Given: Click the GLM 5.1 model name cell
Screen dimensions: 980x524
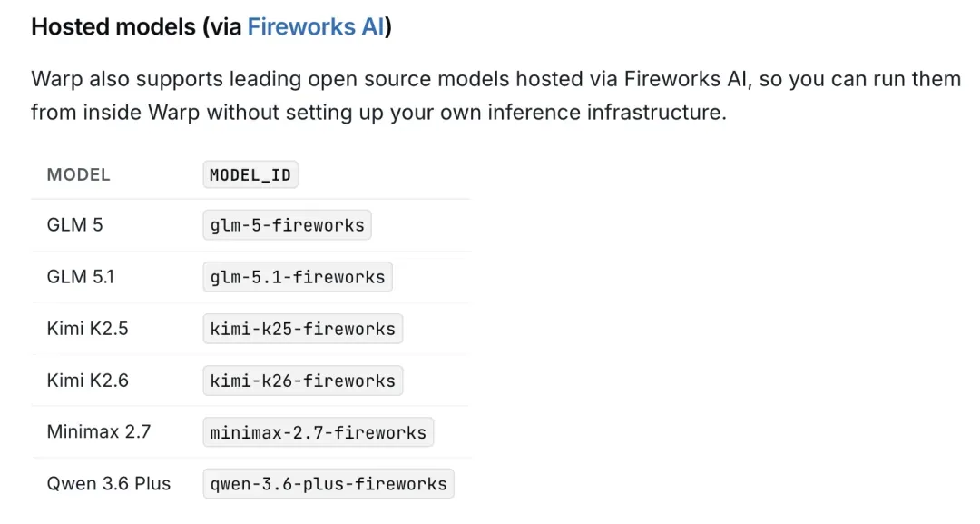Looking at the screenshot, I should point(81,277).
